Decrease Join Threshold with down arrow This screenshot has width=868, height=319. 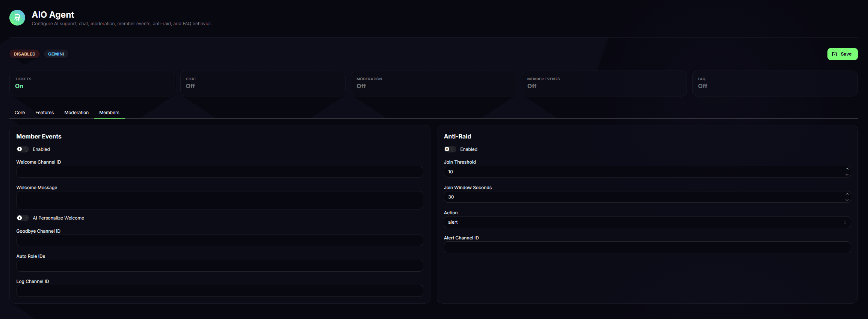847,175
